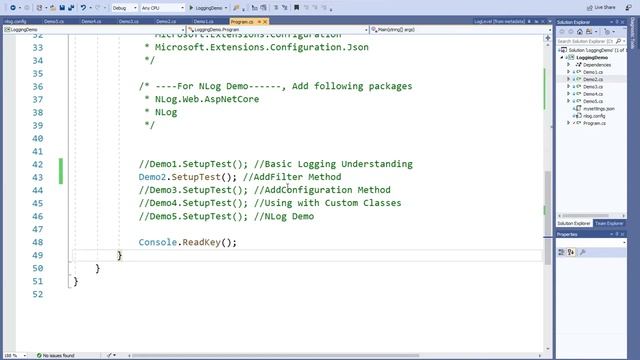This screenshot has width=640, height=360.
Task: Click the New Project toolbar icon
Action: coord(39,8)
